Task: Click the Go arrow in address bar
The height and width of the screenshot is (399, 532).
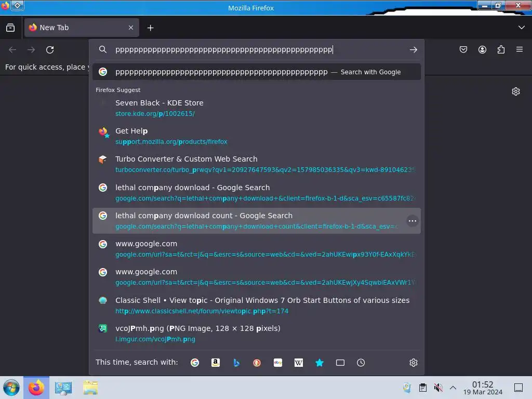Action: coord(413,49)
